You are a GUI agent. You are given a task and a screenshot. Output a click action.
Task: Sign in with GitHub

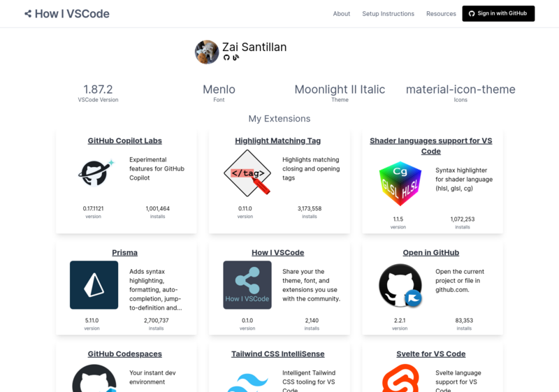pyautogui.click(x=498, y=13)
